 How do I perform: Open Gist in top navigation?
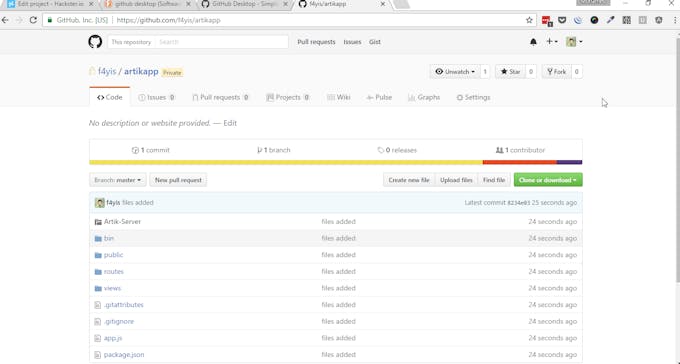[x=375, y=42]
